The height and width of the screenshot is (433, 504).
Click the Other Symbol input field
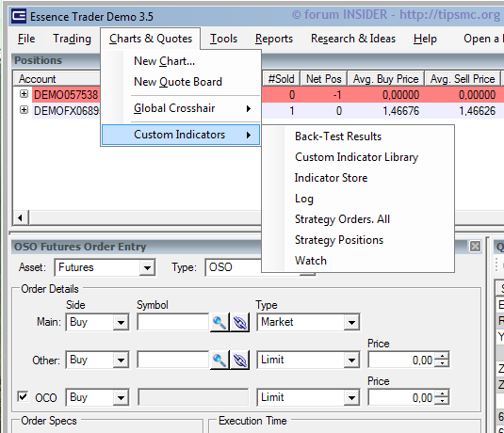point(173,361)
